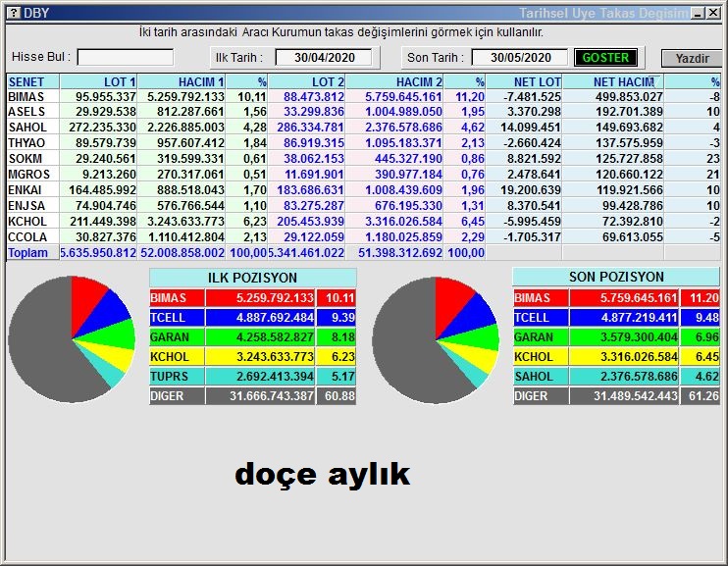
Task: Click total HACIM 1 value 52.008.858.002
Action: click(x=182, y=253)
